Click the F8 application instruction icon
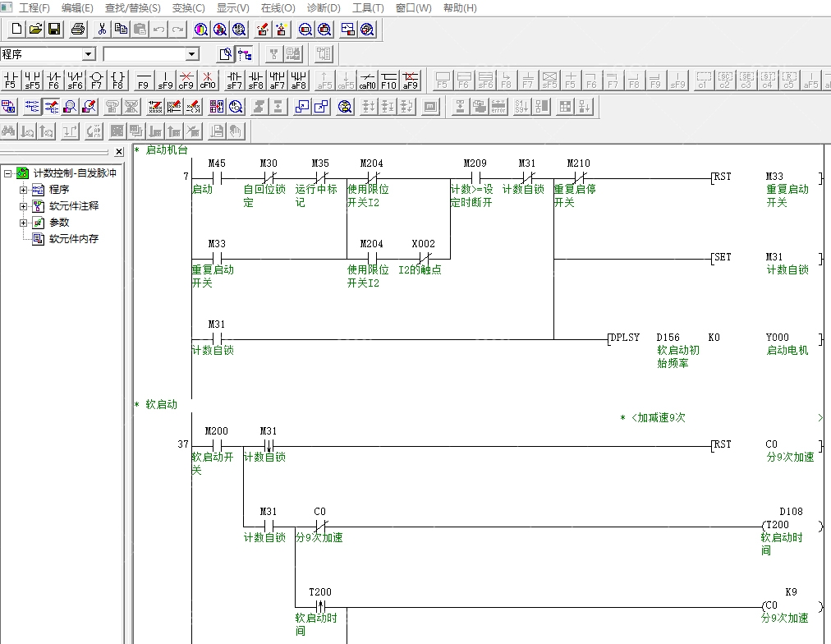831x644 pixels. coord(117,79)
